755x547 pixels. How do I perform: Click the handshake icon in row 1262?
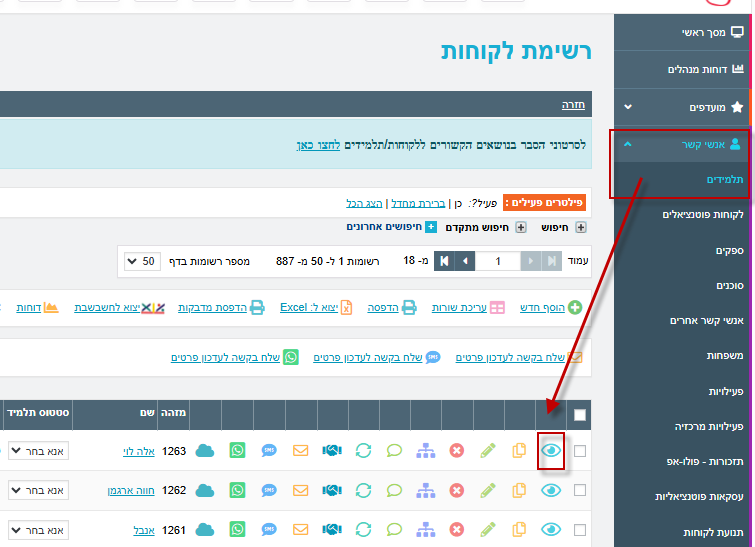click(x=331, y=491)
